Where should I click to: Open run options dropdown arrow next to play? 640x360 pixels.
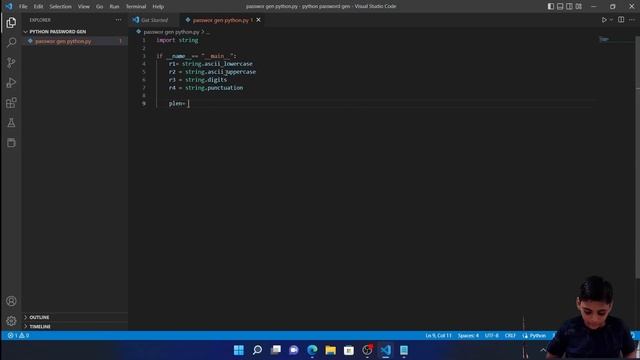611,20
